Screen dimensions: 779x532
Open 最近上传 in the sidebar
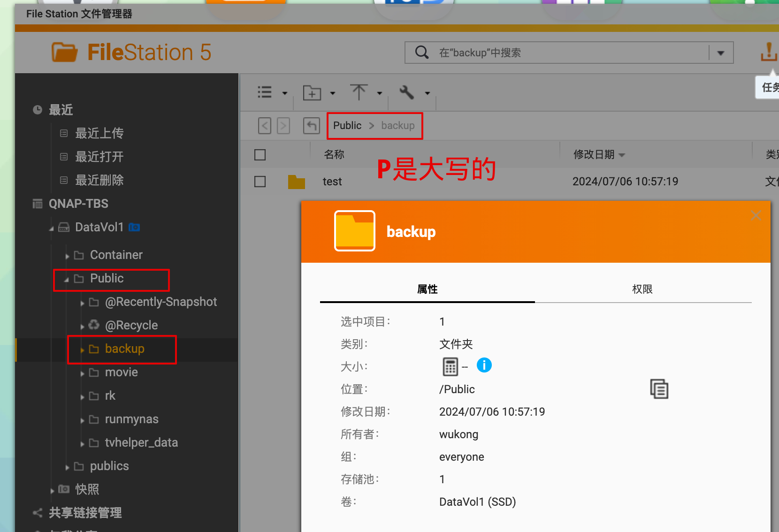click(99, 133)
